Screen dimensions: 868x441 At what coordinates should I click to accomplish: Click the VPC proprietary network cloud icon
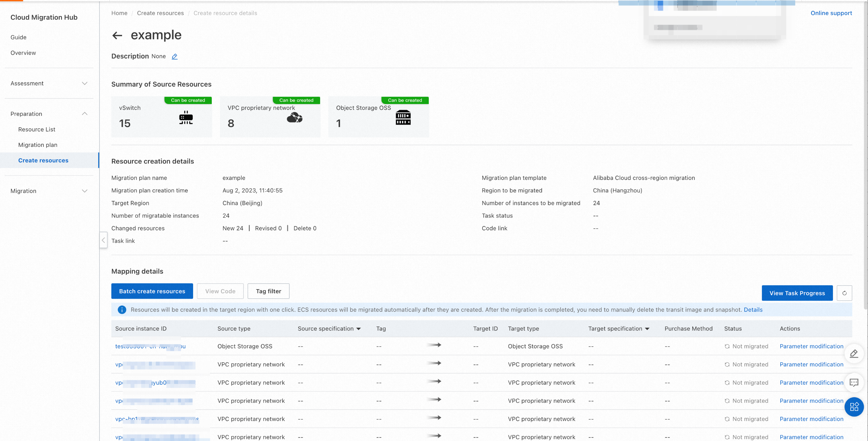295,117
